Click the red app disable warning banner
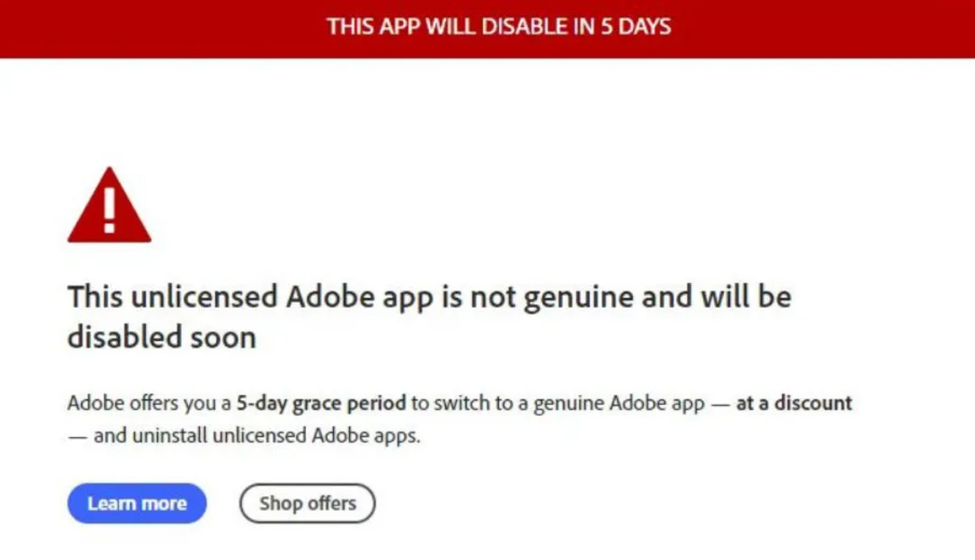The height and width of the screenshot is (560, 975). [487, 29]
